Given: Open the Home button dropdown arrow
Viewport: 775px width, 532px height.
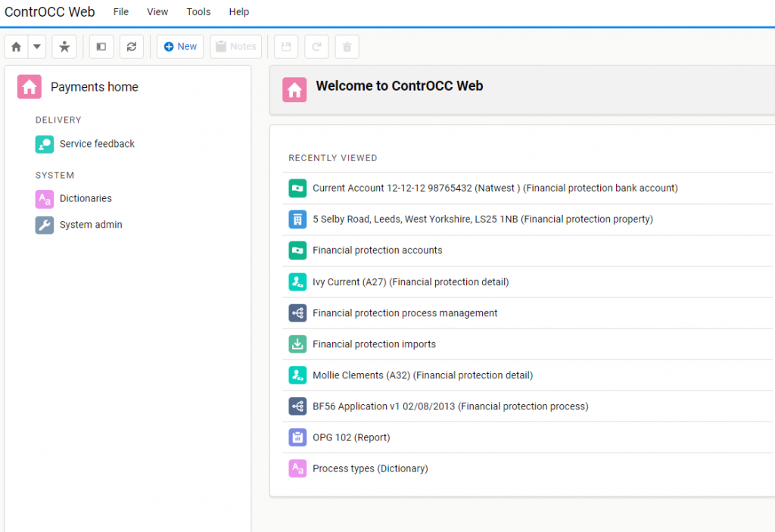Looking at the screenshot, I should 37,47.
